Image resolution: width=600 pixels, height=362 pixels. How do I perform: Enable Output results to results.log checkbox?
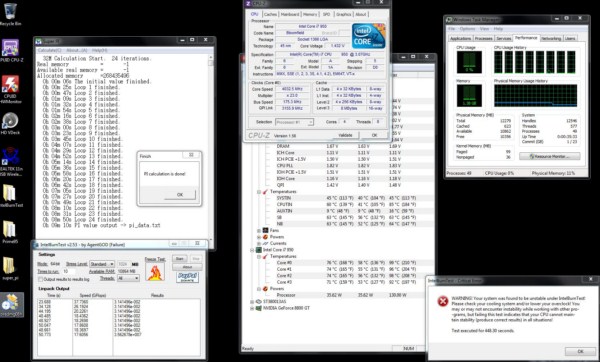[x=40, y=279]
